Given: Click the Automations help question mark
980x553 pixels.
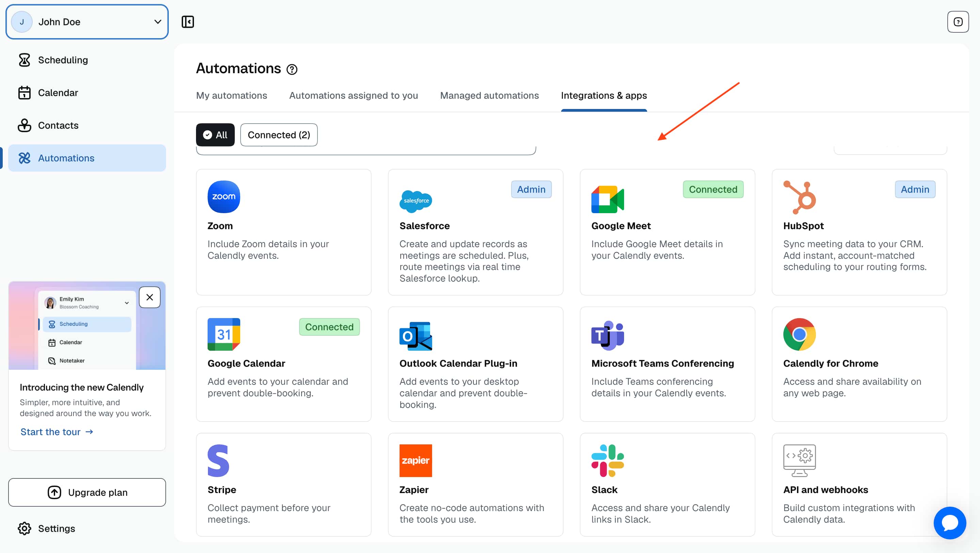Looking at the screenshot, I should click(x=292, y=69).
